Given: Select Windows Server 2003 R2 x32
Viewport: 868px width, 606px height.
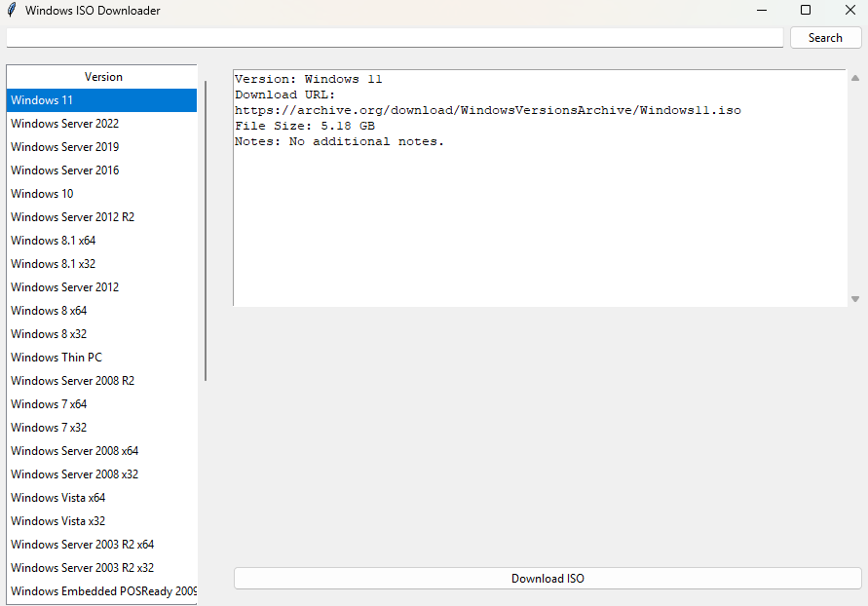Looking at the screenshot, I should (102, 568).
